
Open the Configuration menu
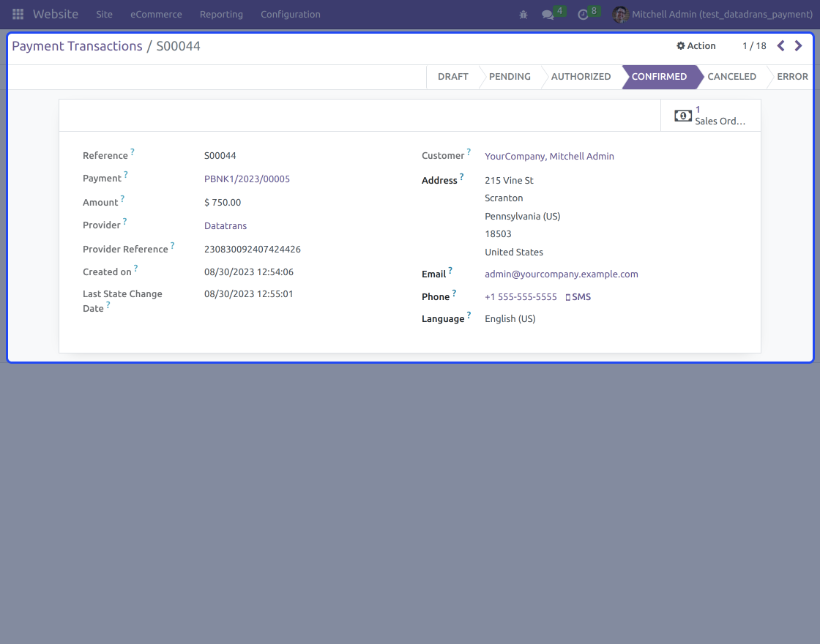(x=290, y=15)
